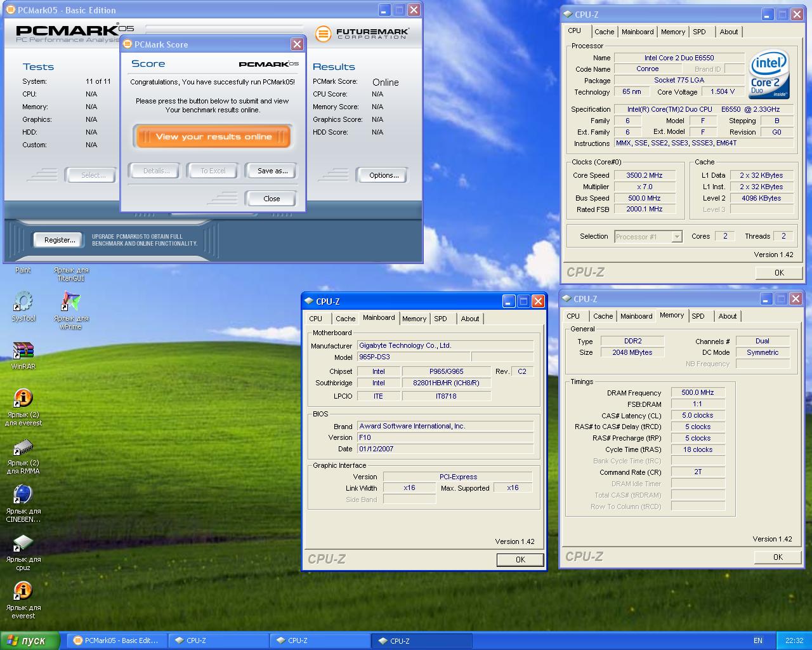Click the PCMark05 title bar icon
Image resolution: width=812 pixels, height=650 pixels.
(x=11, y=10)
